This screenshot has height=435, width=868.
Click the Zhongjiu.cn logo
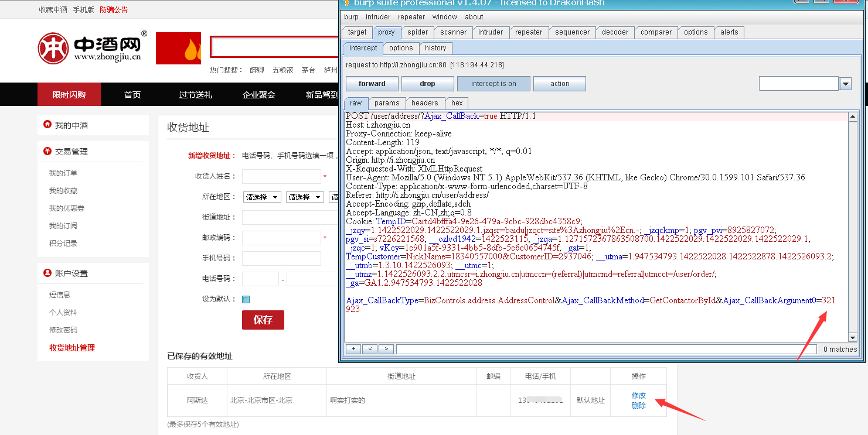(x=93, y=47)
